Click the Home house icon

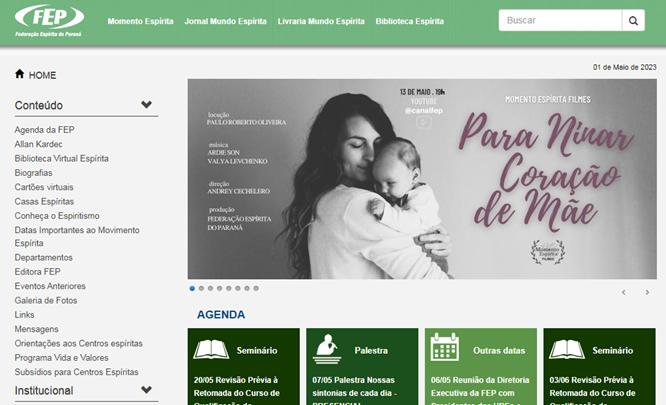(x=20, y=74)
